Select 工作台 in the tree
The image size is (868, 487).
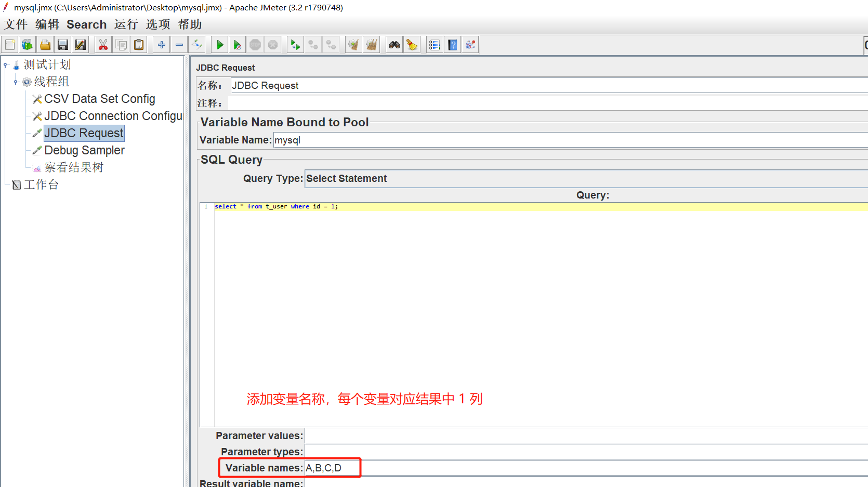(x=41, y=185)
